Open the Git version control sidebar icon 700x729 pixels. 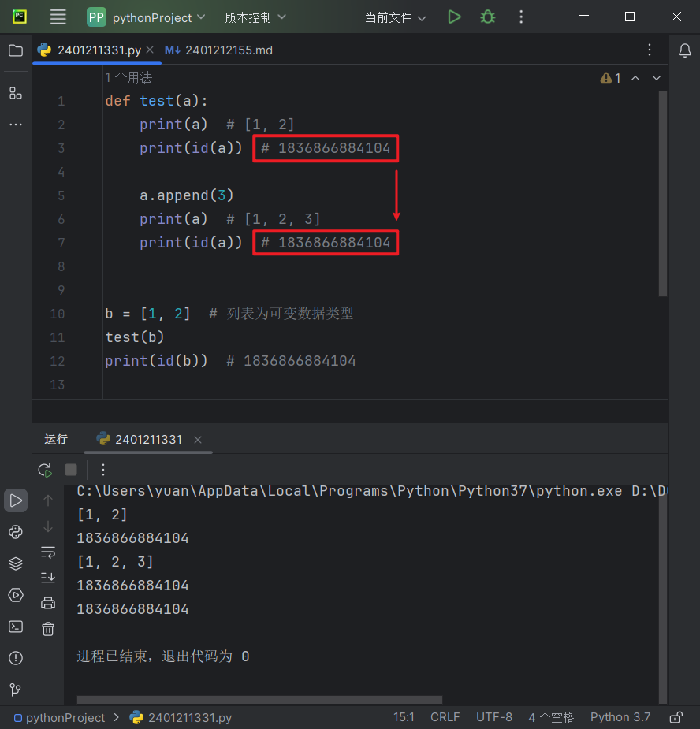tap(16, 690)
